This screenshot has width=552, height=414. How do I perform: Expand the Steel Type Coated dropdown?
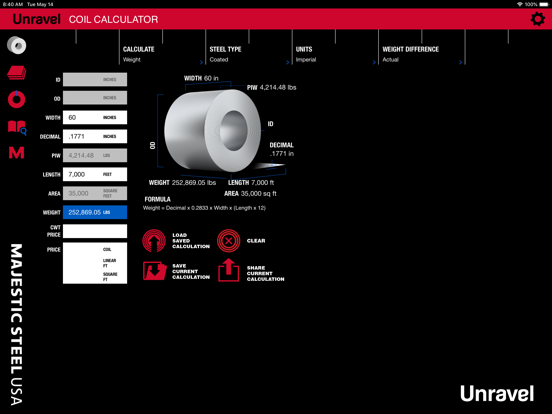(x=249, y=55)
